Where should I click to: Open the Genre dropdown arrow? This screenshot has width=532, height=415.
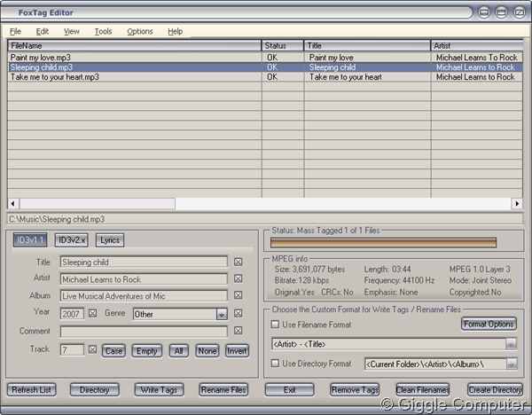tap(222, 314)
